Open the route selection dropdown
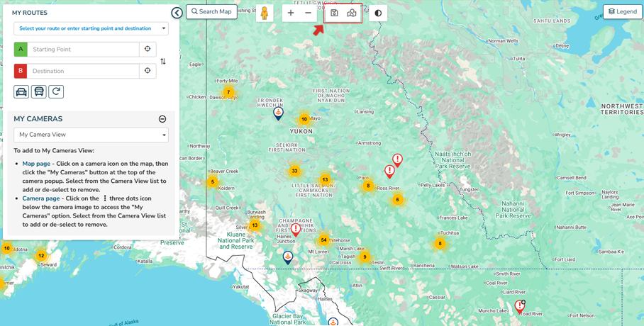 click(x=91, y=28)
